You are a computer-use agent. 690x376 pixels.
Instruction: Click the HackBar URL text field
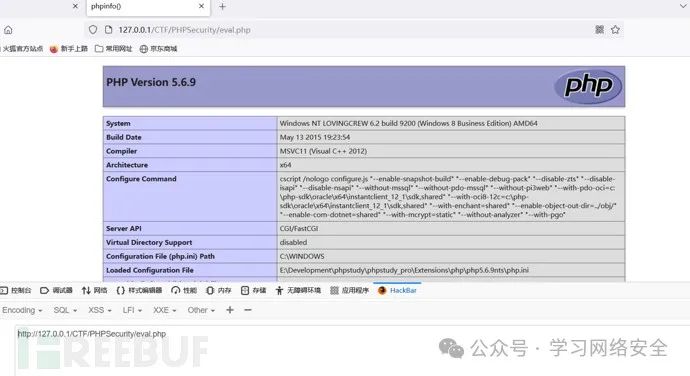[x=352, y=350]
